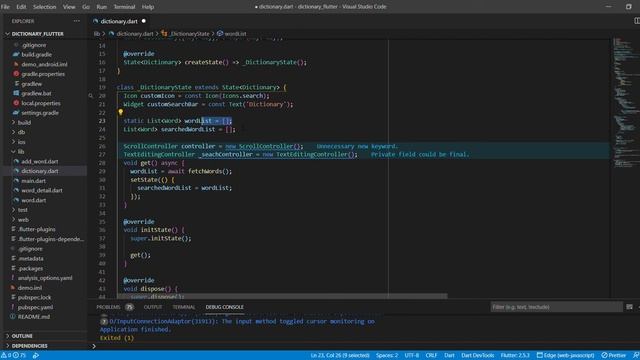Screen dimensions: 640x360
Task: Open the Terminal menu
Action: (x=124, y=7)
